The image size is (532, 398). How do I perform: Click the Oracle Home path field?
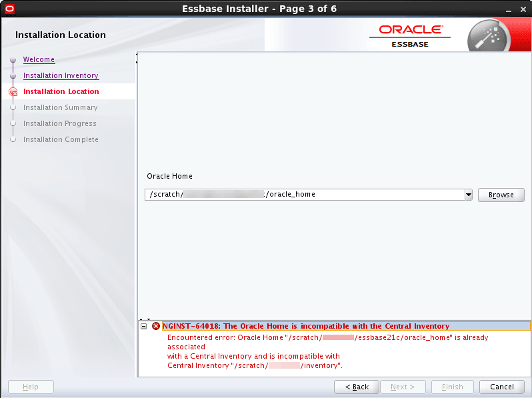pos(305,195)
